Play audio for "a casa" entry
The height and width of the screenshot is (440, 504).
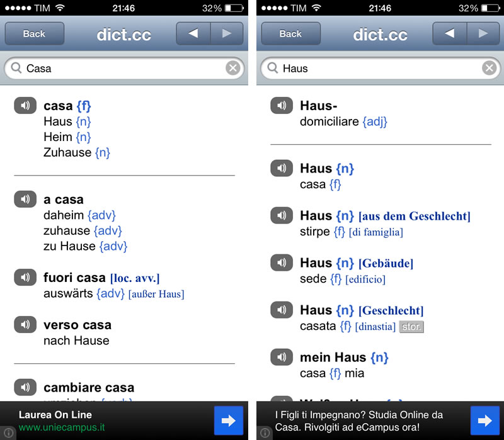pyautogui.click(x=25, y=199)
